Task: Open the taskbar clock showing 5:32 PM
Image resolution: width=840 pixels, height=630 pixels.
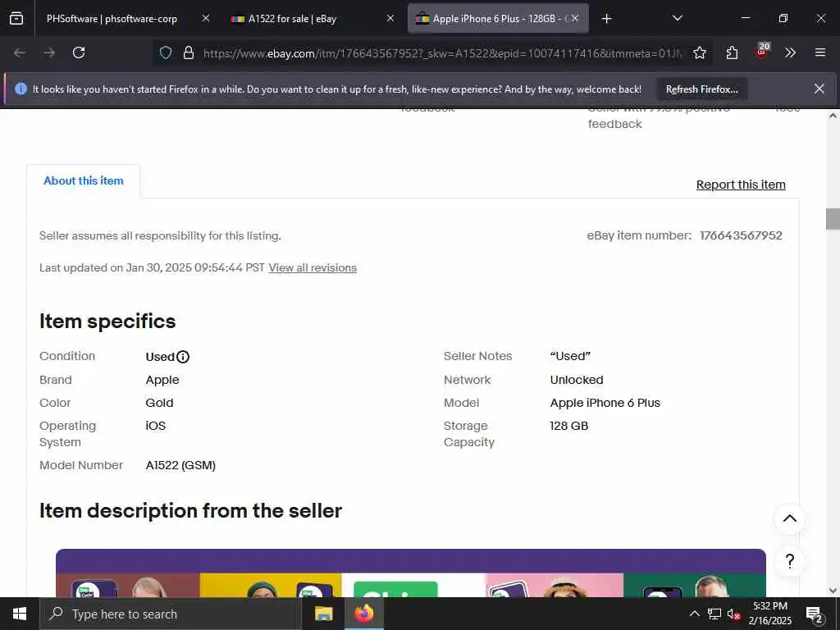Action: 769,614
